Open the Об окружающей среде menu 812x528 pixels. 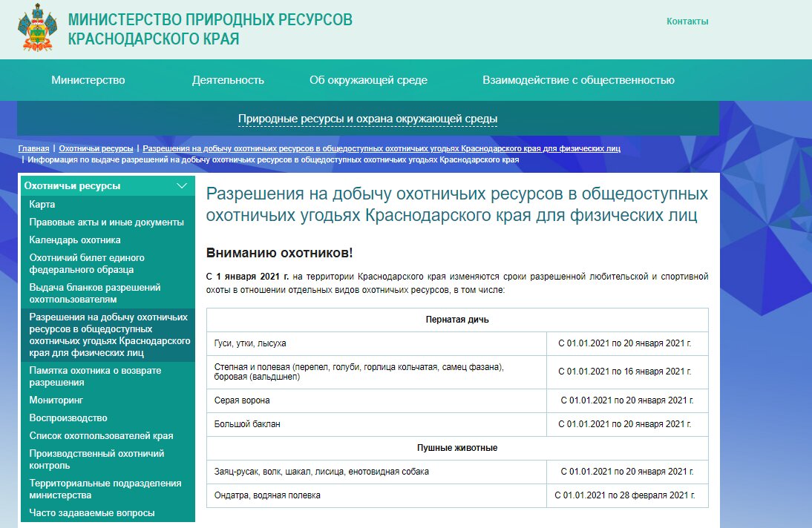pyautogui.click(x=369, y=79)
